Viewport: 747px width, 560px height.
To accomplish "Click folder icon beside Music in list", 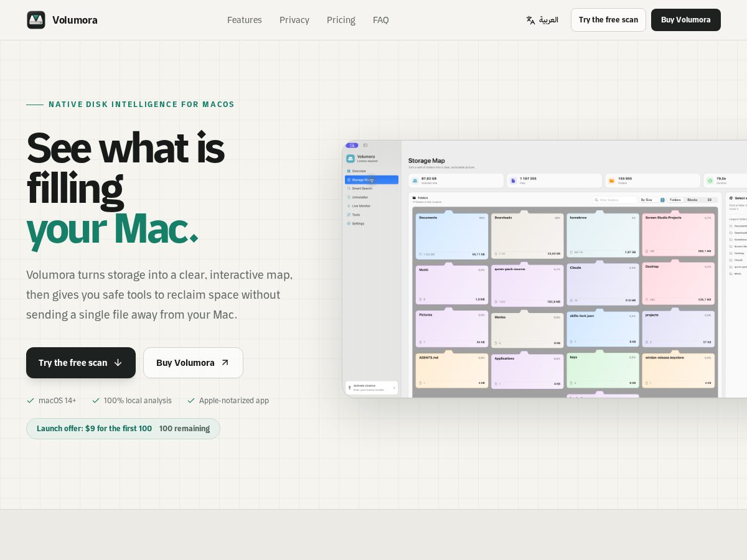I will pos(731,274).
